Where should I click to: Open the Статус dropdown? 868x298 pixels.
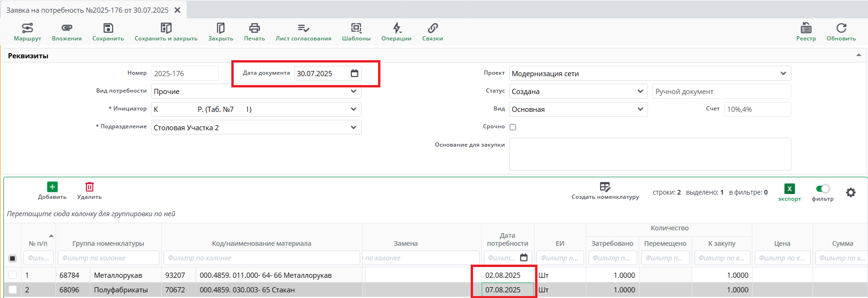[x=640, y=91]
